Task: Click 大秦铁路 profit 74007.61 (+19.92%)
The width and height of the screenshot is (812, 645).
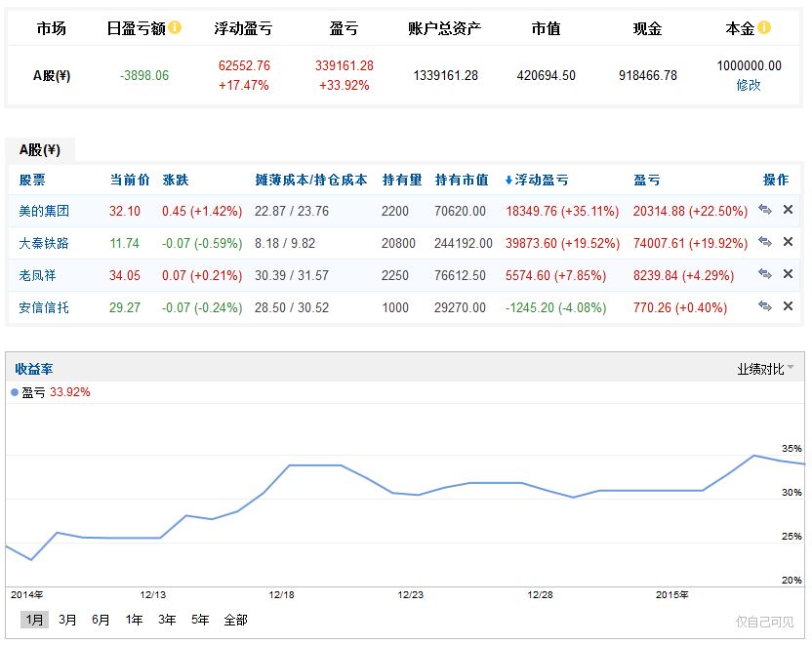Action: [x=690, y=243]
